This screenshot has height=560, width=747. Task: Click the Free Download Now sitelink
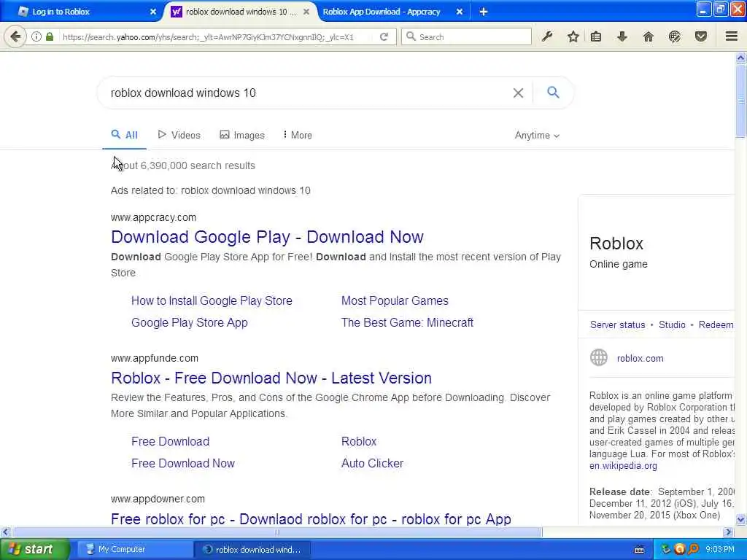[183, 463]
